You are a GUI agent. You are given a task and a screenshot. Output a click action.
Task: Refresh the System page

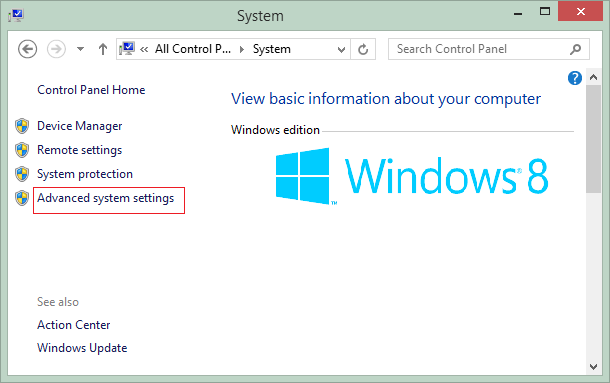tap(363, 49)
